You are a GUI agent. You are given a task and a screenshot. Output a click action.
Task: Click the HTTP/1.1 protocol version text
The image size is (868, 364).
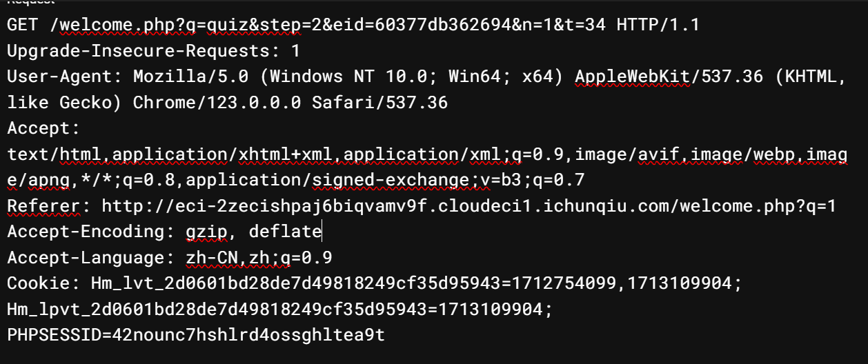tap(658, 26)
